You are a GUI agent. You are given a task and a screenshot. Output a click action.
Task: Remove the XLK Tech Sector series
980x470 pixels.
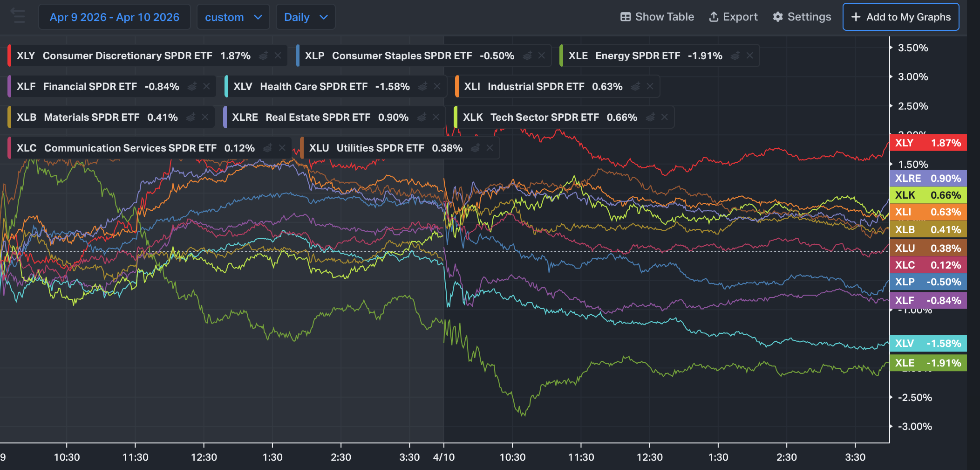(665, 117)
